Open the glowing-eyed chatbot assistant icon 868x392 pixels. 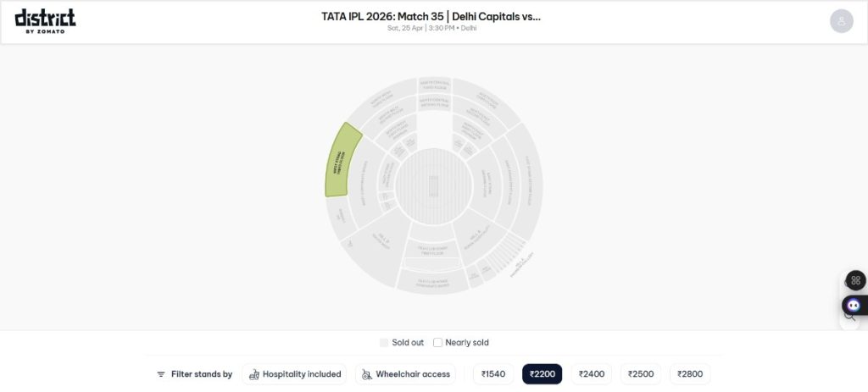coord(854,305)
